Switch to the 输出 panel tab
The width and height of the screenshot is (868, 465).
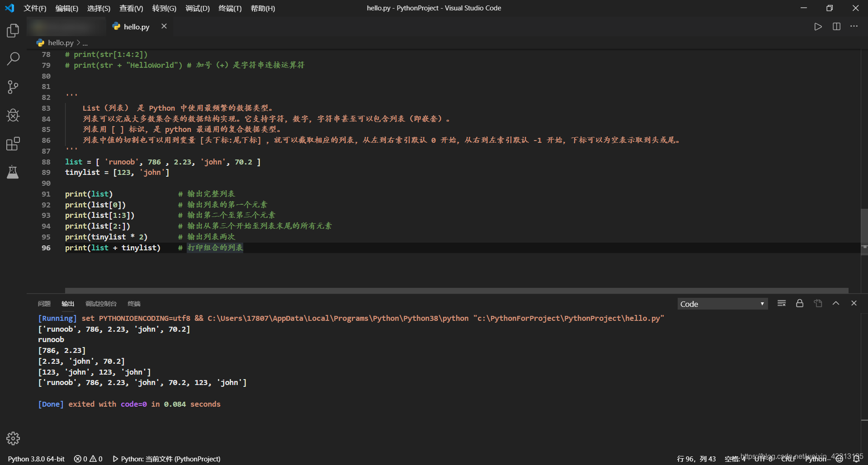(x=68, y=304)
